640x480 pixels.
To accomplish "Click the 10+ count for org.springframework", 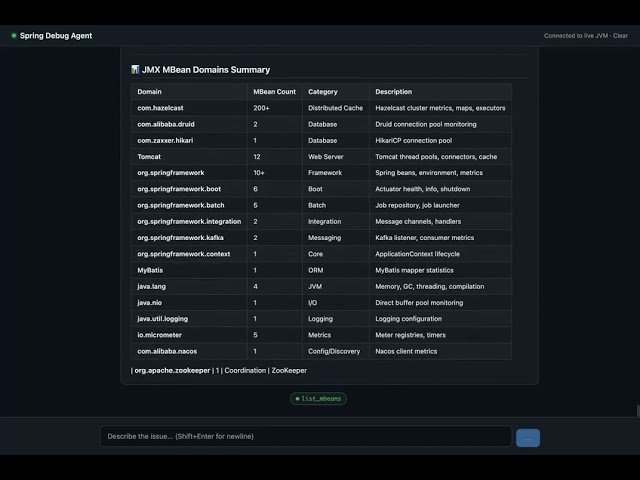I will pyautogui.click(x=259, y=173).
